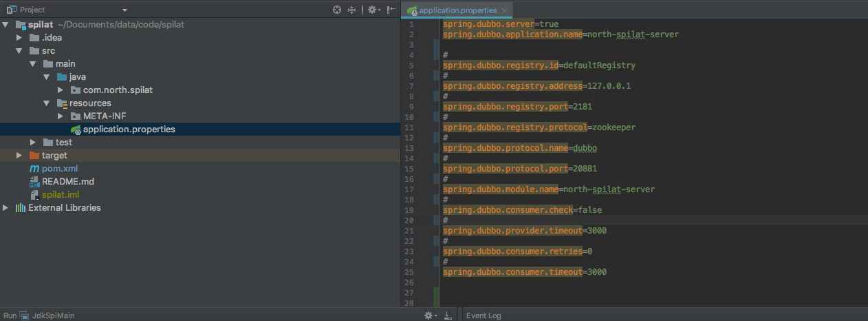
Task: Click spring.dubbo.consumer.retries key
Action: (512, 251)
